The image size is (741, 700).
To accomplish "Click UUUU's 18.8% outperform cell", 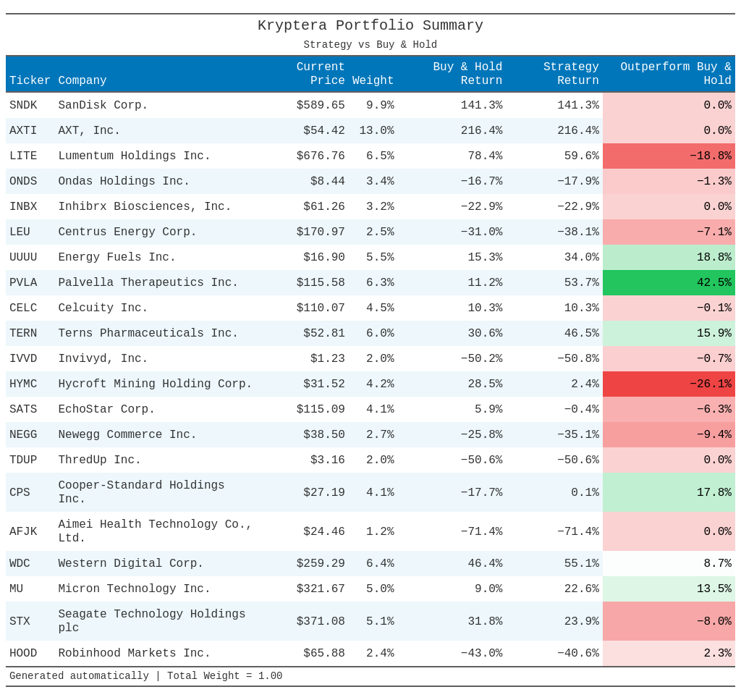I will click(x=669, y=257).
